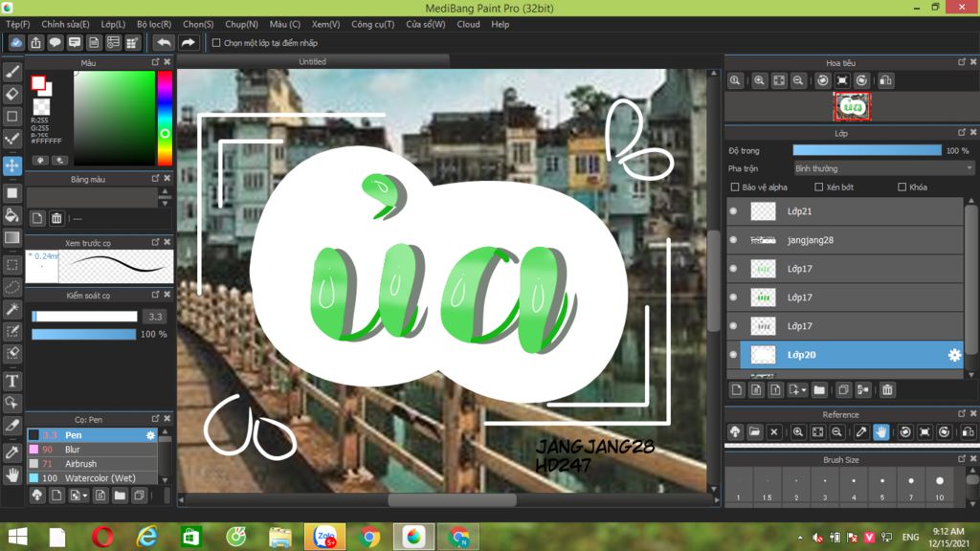Choose brush size 10 preset
This screenshot has height=551, width=980.
click(940, 487)
